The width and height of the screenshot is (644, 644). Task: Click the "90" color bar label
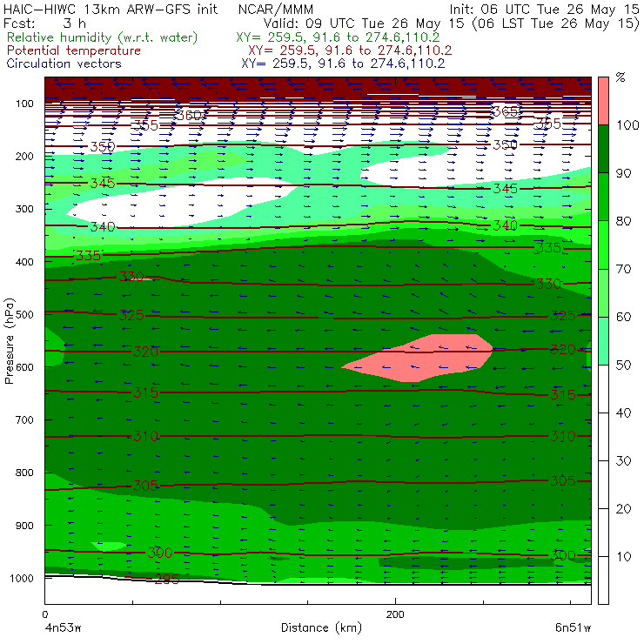click(x=623, y=173)
